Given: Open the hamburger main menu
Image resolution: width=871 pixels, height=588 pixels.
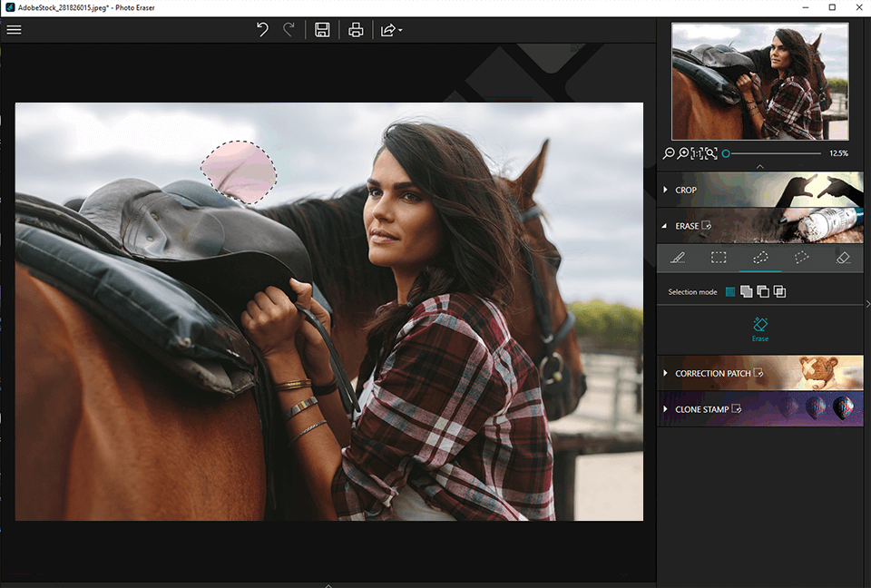Looking at the screenshot, I should [x=14, y=30].
